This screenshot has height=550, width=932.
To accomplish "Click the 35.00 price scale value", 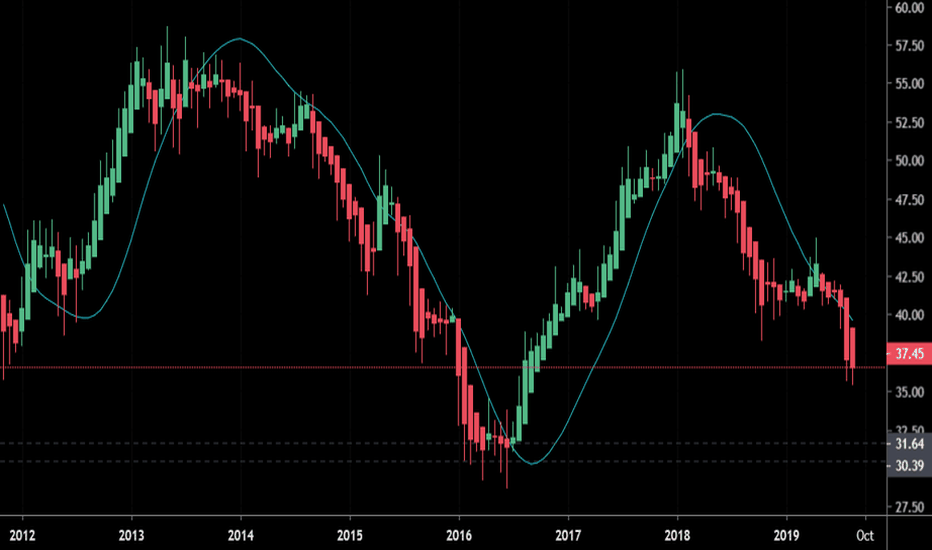I will (x=909, y=392).
